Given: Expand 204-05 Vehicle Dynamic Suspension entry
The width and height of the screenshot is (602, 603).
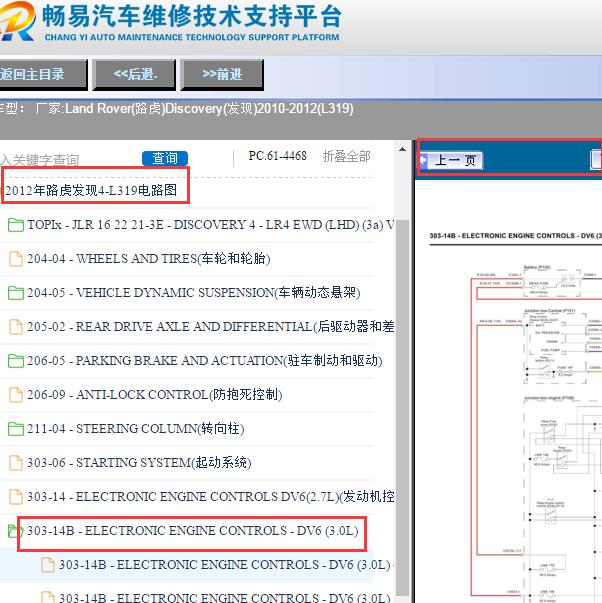Looking at the screenshot, I should 193,293.
